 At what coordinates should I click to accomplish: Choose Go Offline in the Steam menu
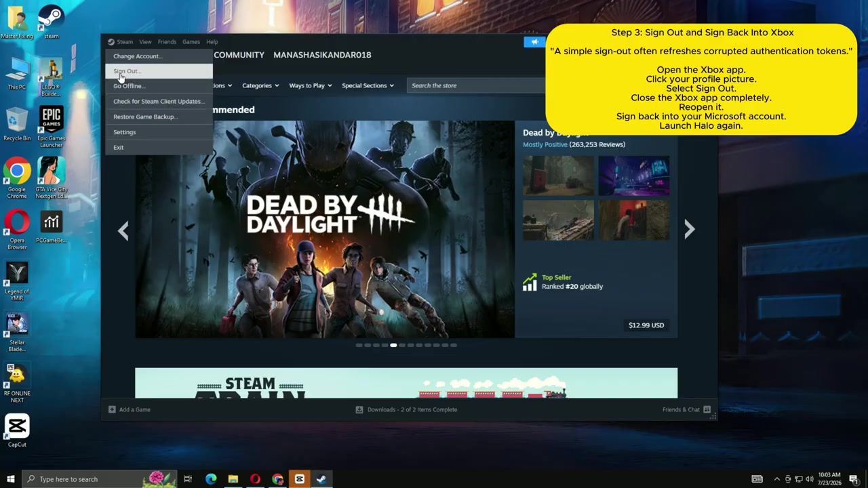point(159,86)
